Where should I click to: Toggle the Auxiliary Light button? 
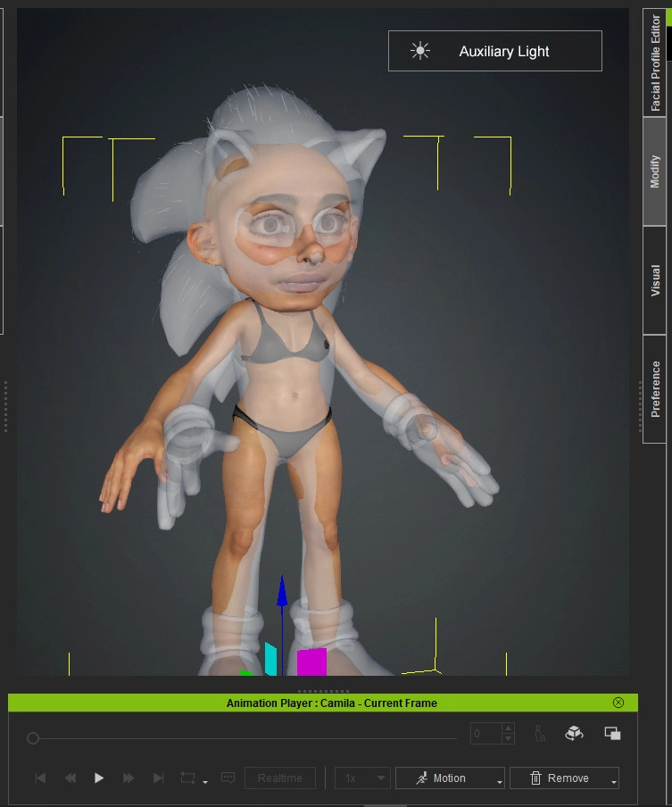coord(495,51)
